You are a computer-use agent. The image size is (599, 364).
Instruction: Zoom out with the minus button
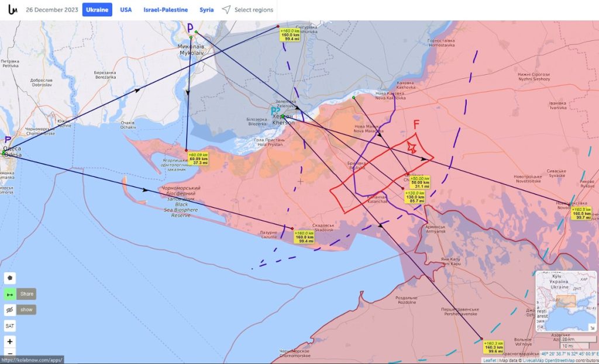11,353
